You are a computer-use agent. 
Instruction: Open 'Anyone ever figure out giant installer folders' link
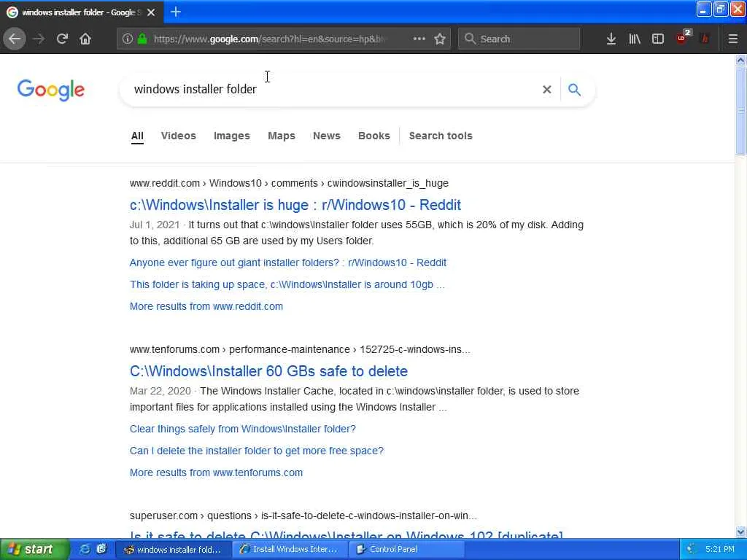288,262
